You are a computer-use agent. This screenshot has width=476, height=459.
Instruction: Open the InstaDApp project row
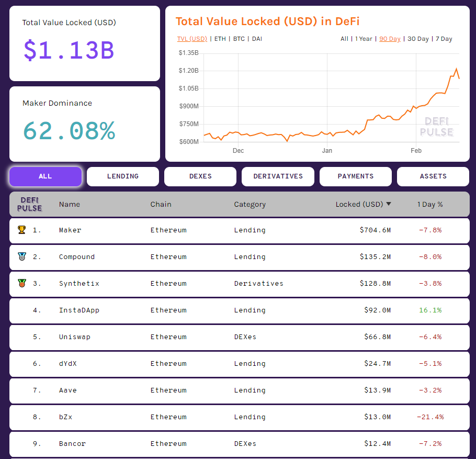pos(79,310)
